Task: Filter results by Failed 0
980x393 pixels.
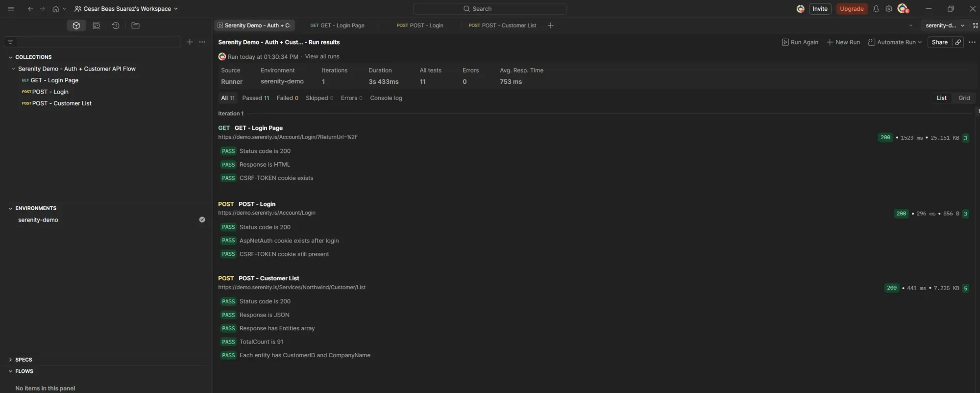Action: coord(287,98)
